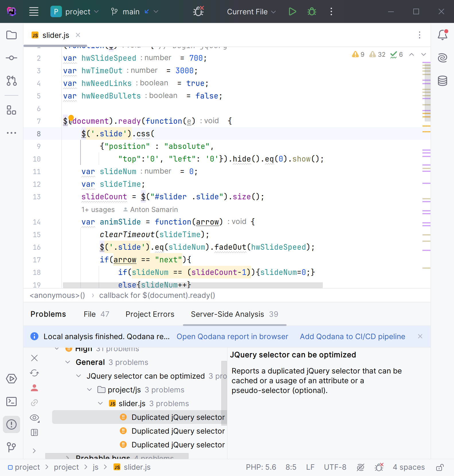The image size is (454, 476).
Task: Click the X in the problems panel toolbar
Action: point(34,358)
